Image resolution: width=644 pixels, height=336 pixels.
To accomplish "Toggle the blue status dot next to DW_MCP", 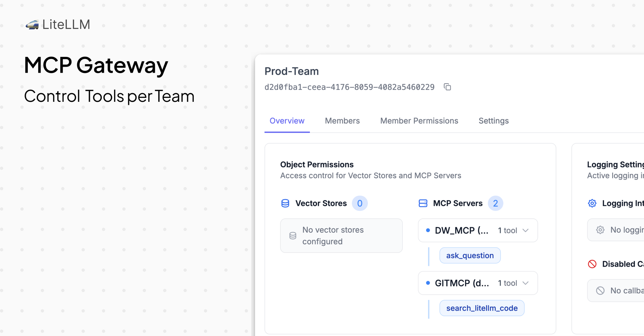I will (428, 230).
